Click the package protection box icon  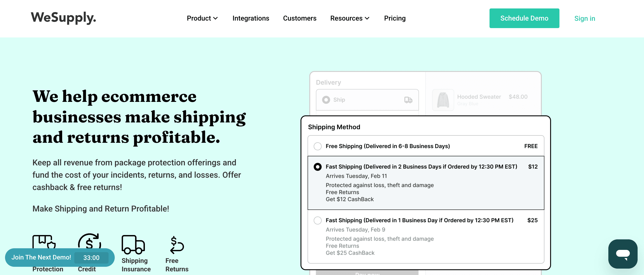click(x=44, y=241)
